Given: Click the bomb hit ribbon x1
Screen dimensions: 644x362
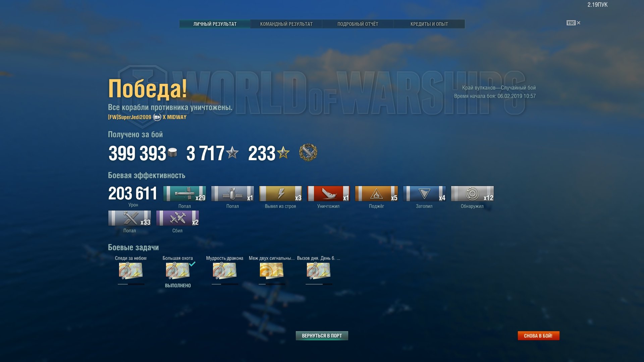Looking at the screenshot, I should pos(232,194).
